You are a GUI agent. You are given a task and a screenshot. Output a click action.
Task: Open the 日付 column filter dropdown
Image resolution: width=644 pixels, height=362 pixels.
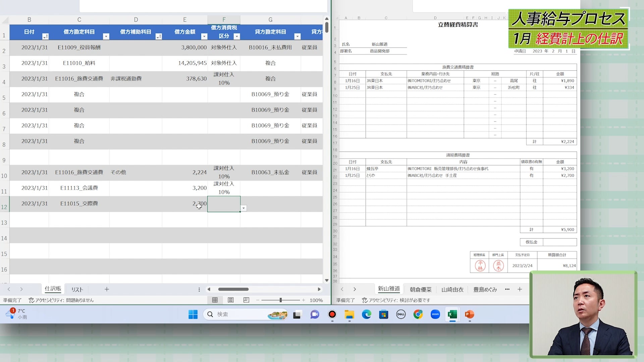coord(45,36)
